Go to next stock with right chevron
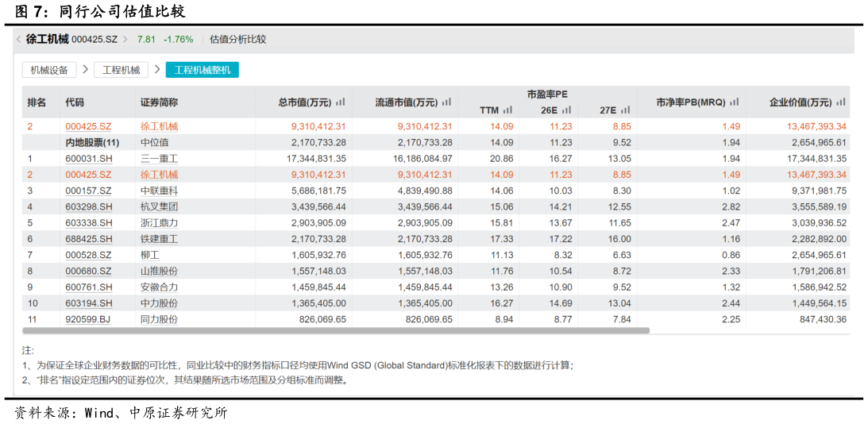 tap(125, 39)
